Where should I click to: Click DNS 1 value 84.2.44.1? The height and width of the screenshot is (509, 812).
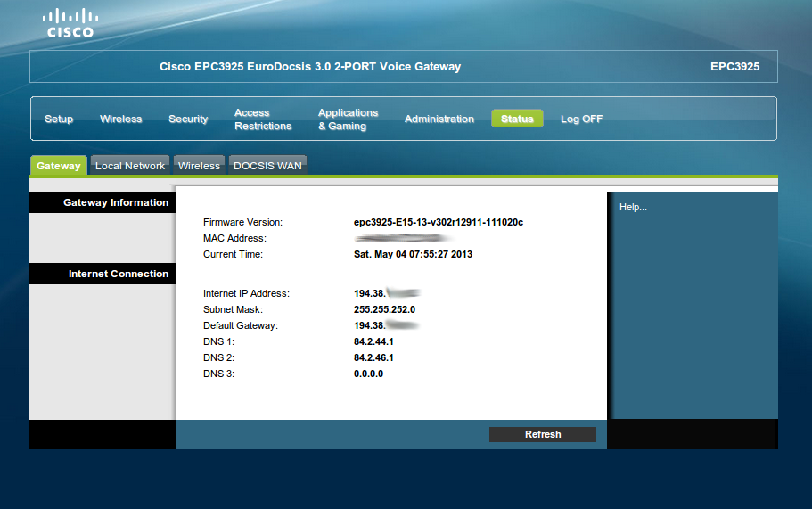373,341
